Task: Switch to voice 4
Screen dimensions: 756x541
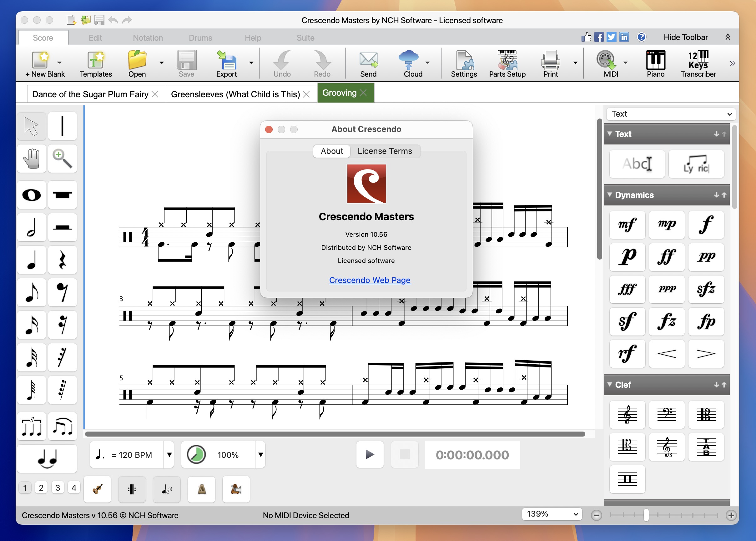Action: pyautogui.click(x=74, y=488)
